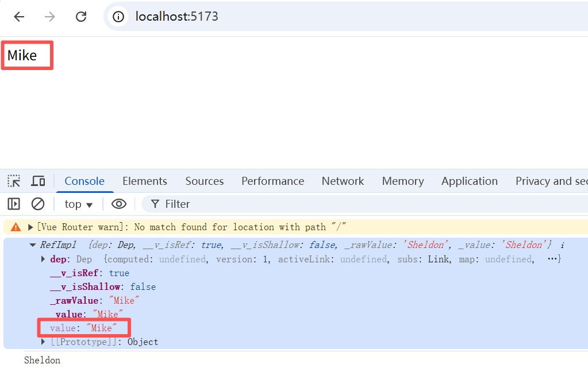View site information icon
Image resolution: width=588 pixels, height=372 pixels.
pos(118,17)
